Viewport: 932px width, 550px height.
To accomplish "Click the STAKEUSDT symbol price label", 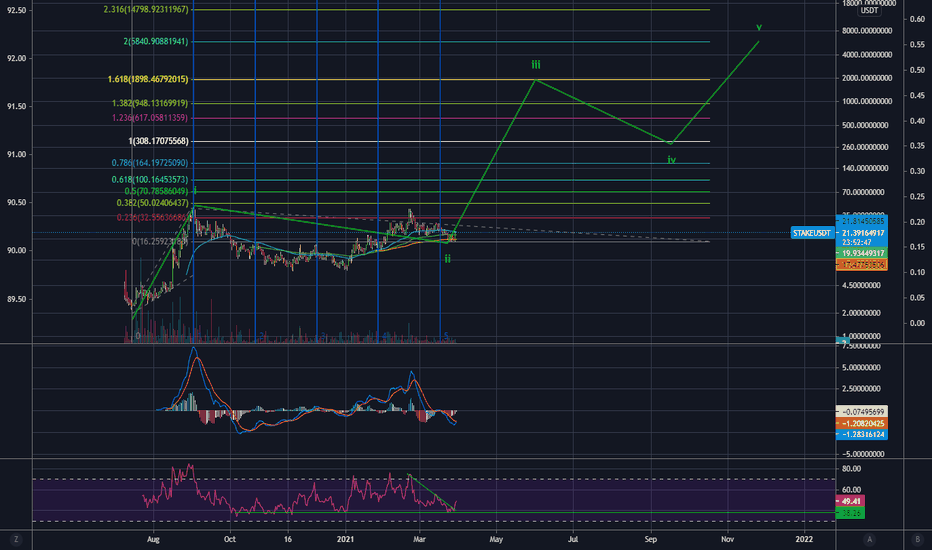I will (x=812, y=233).
